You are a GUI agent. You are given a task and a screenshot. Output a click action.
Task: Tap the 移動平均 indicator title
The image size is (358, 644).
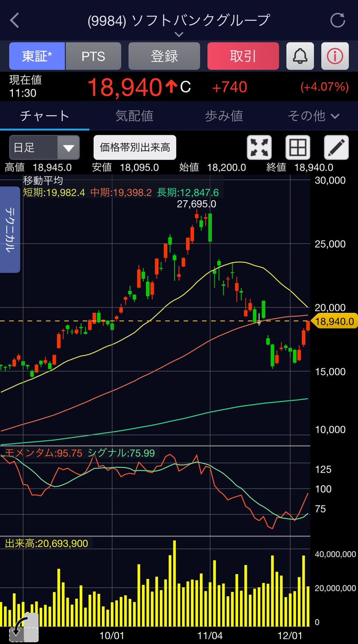point(42,181)
